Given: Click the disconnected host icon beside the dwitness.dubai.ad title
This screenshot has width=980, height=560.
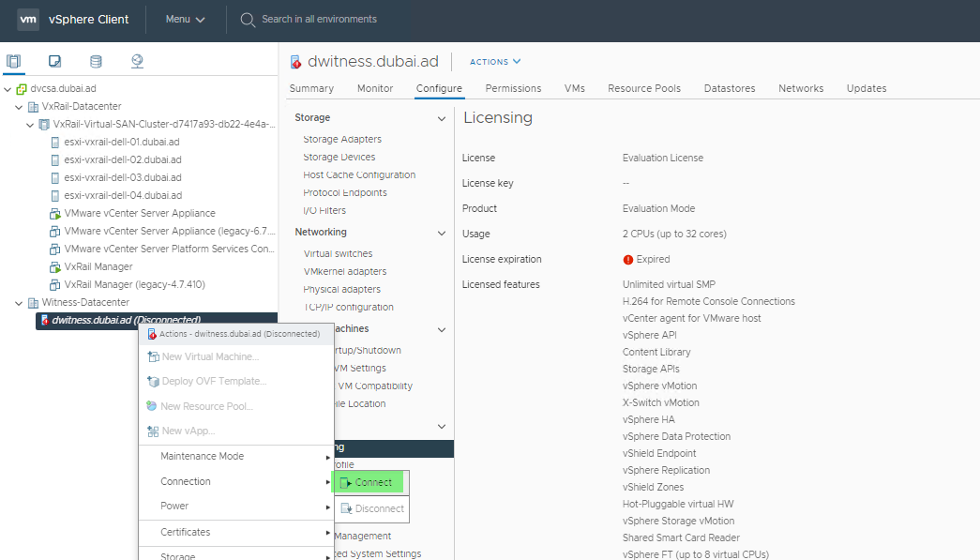Looking at the screenshot, I should click(x=296, y=62).
